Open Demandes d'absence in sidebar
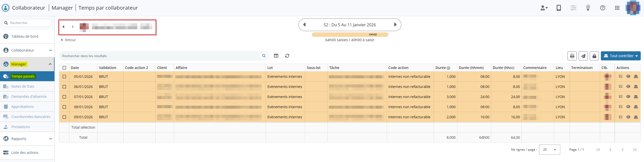Image resolution: width=644 pixels, height=162 pixels. (29, 97)
